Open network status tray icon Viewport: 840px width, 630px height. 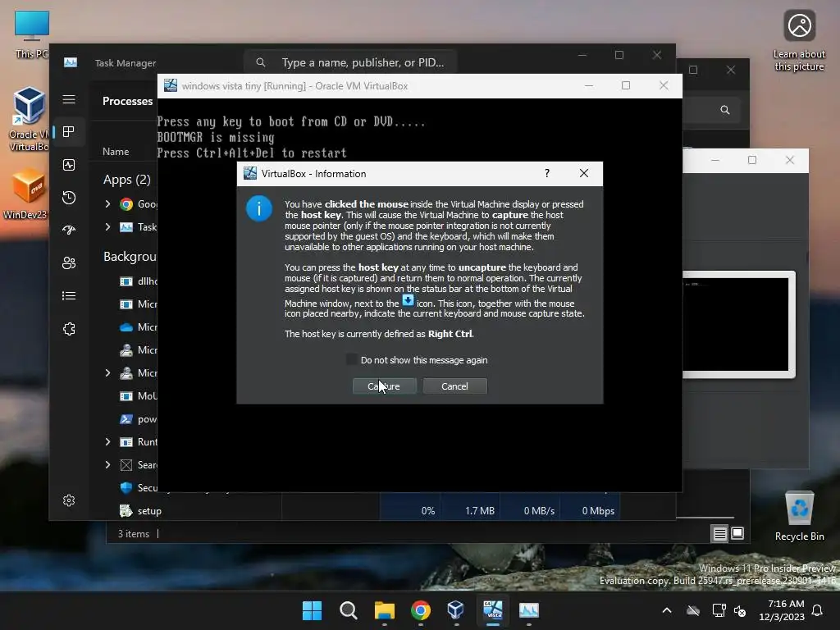point(719,610)
